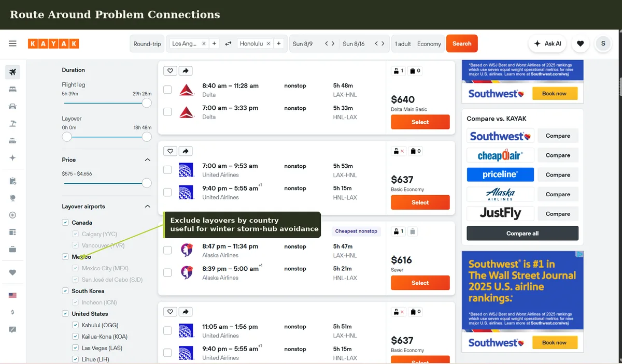Swap origin and destination airports
This screenshot has height=364, width=622.
228,43
